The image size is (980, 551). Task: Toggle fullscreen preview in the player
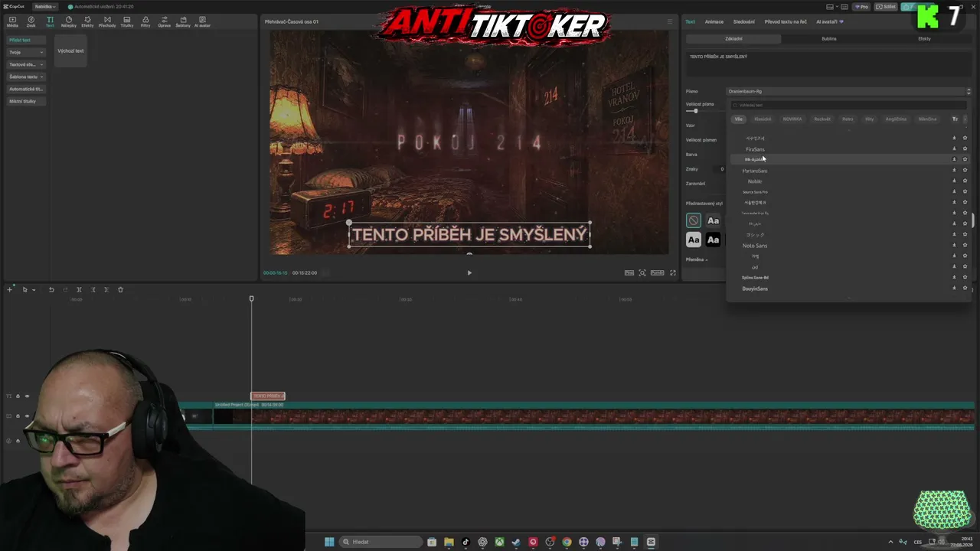(673, 272)
